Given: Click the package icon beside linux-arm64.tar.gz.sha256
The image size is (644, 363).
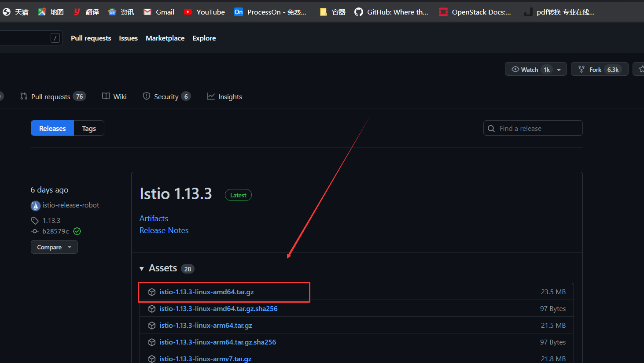Looking at the screenshot, I should (x=152, y=342).
